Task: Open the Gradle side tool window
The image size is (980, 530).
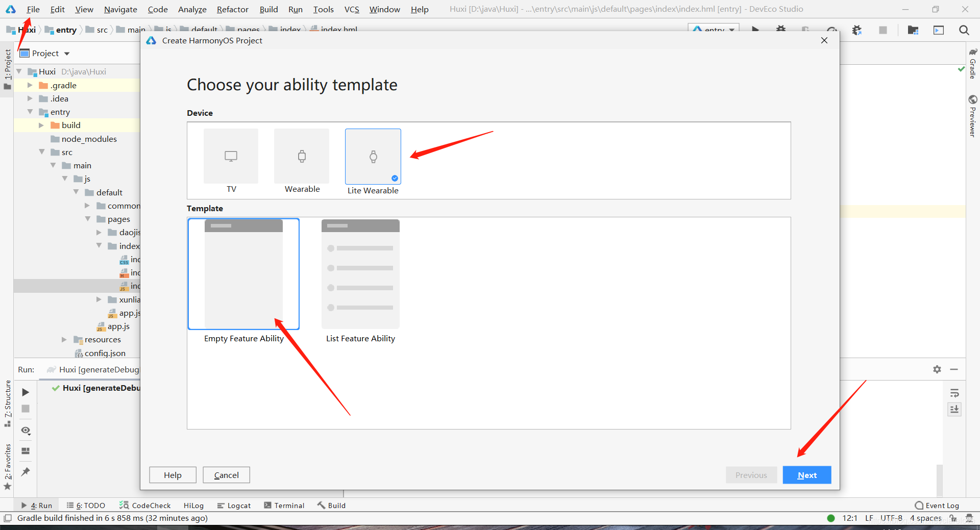Action: click(973, 64)
